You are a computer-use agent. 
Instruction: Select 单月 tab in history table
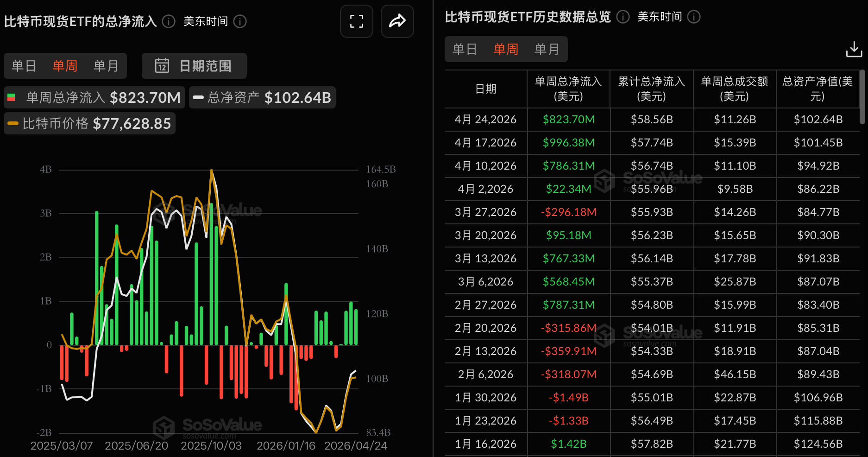[547, 49]
